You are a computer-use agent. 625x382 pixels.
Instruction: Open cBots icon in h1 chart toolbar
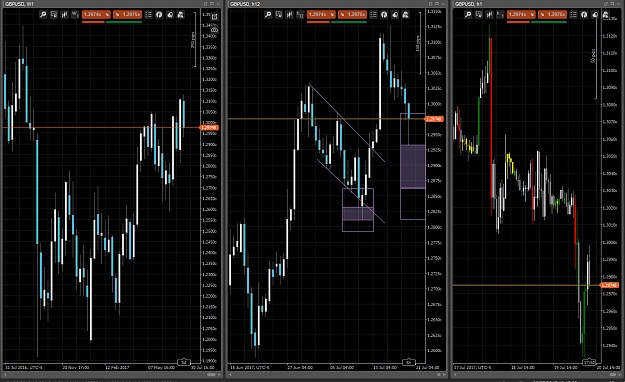[595, 15]
